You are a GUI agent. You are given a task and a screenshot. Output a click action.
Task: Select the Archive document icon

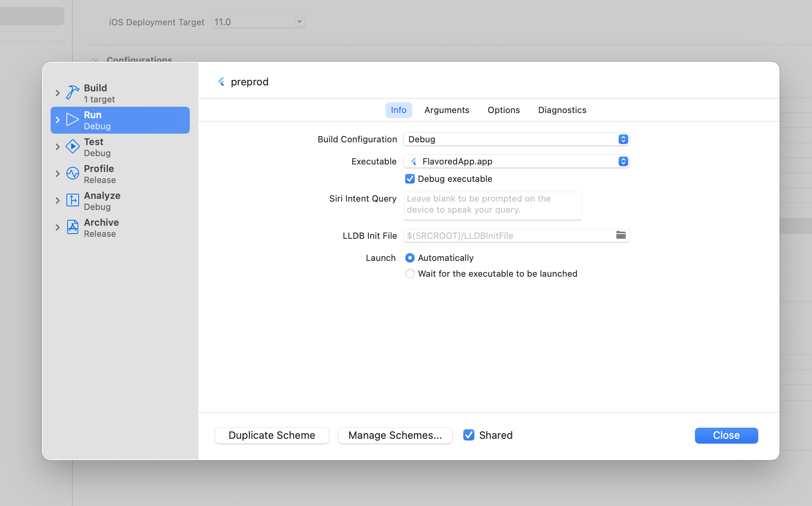tap(72, 227)
